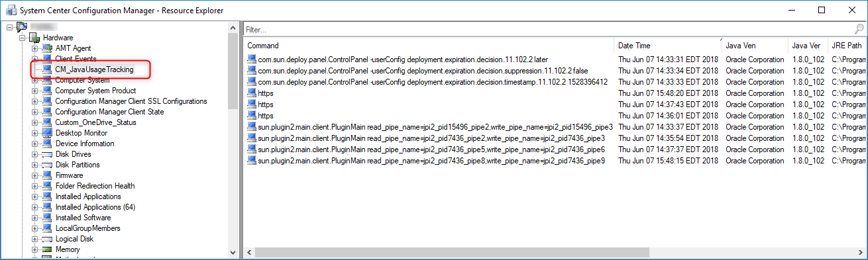Screen dimensions: 868x260
Task: Open Custom_OneDrive_Status tree item
Action: (x=95, y=122)
